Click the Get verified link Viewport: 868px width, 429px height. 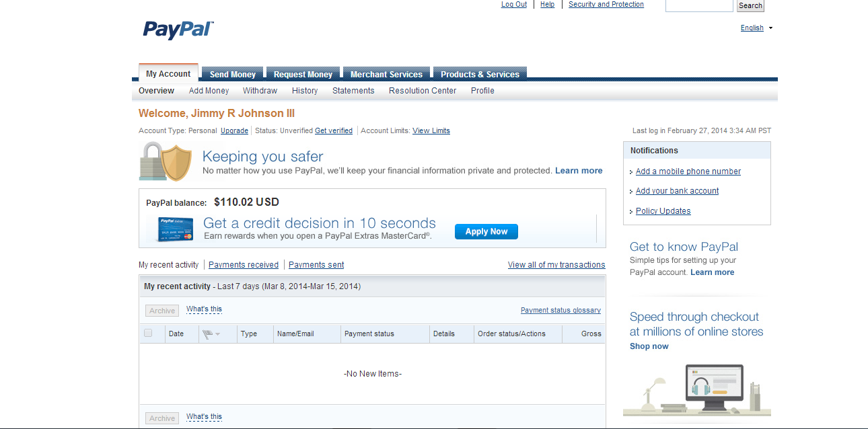(x=334, y=131)
